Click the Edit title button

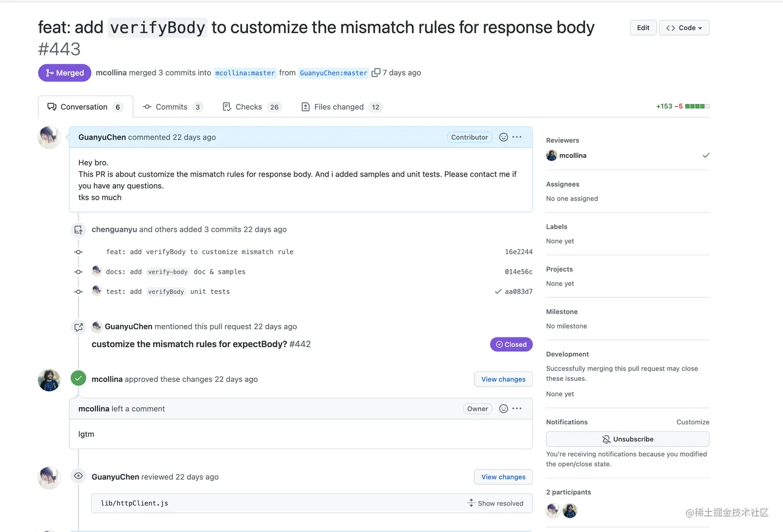tap(643, 28)
